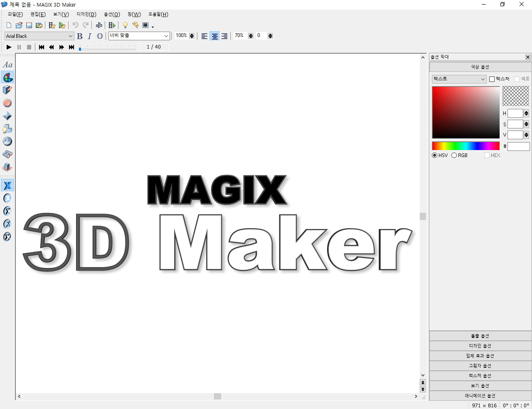Jump to the last animation frame
The height and width of the screenshot is (409, 532).
71,47
